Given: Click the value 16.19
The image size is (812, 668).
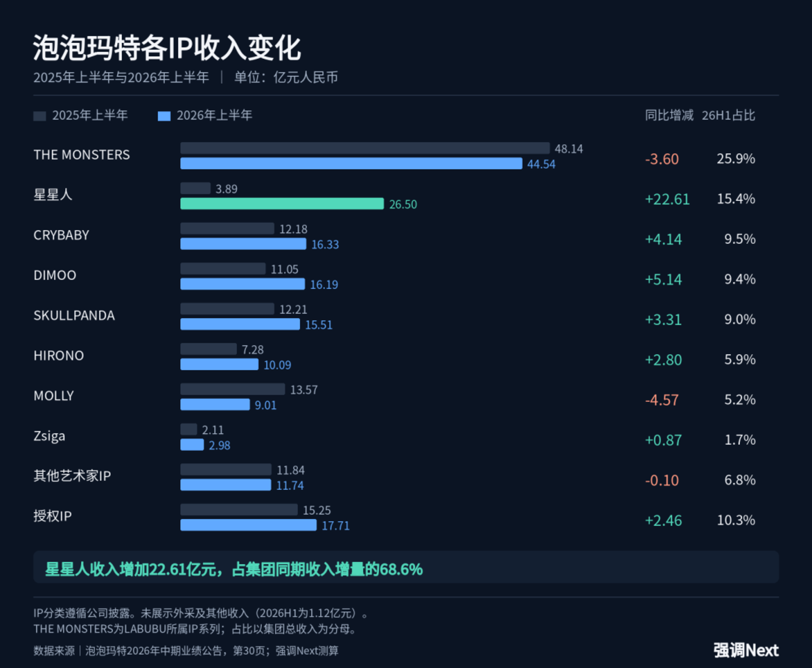Looking at the screenshot, I should (324, 285).
